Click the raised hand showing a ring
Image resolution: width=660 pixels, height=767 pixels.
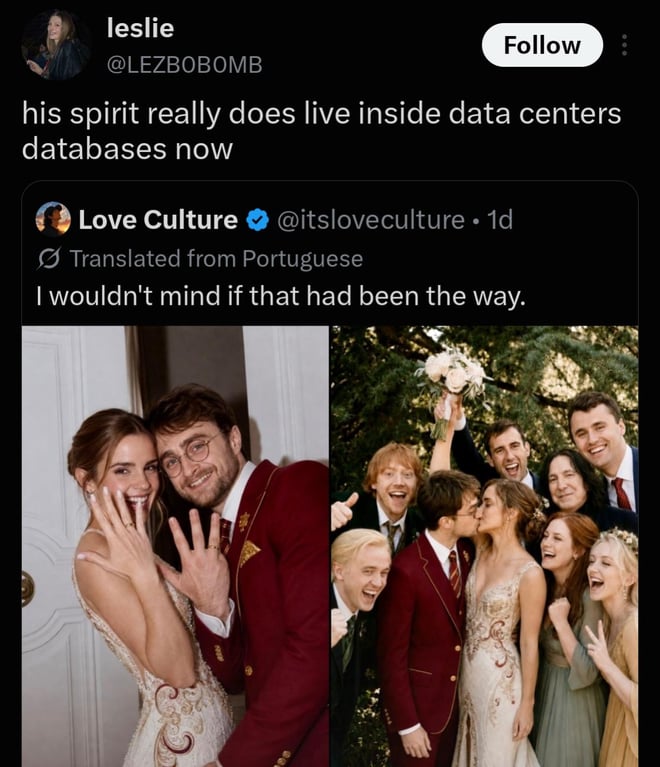(x=120, y=523)
